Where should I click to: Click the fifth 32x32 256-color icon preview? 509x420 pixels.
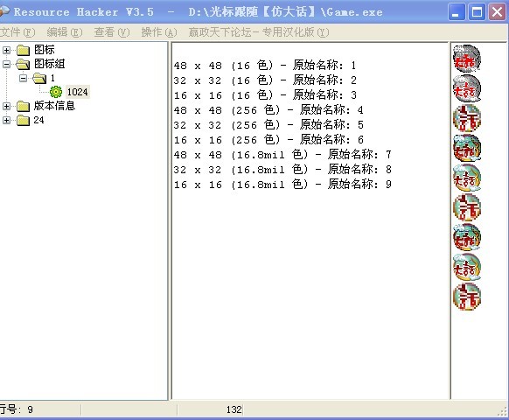tap(467, 178)
